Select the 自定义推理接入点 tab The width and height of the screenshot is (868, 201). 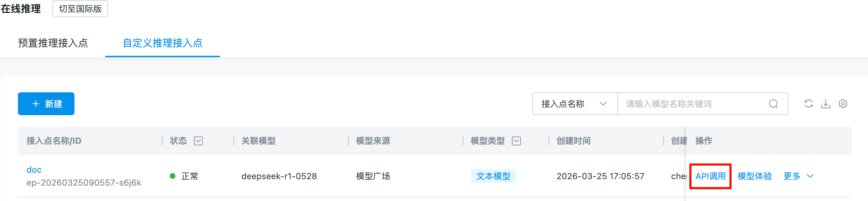[163, 43]
